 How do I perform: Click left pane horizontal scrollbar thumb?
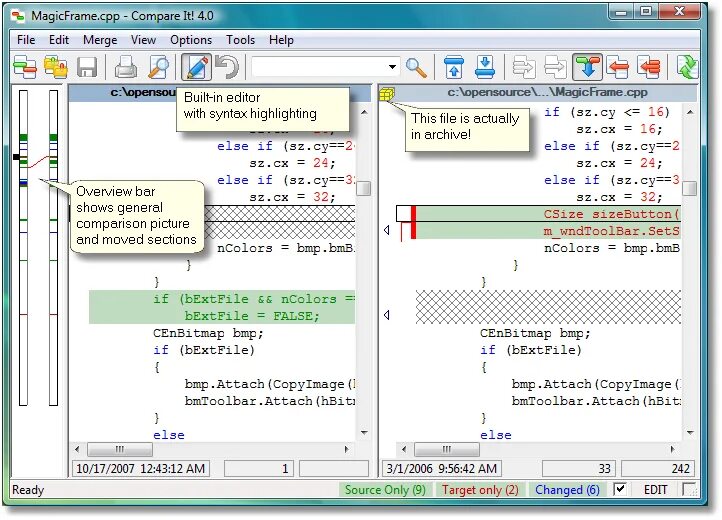(120, 449)
